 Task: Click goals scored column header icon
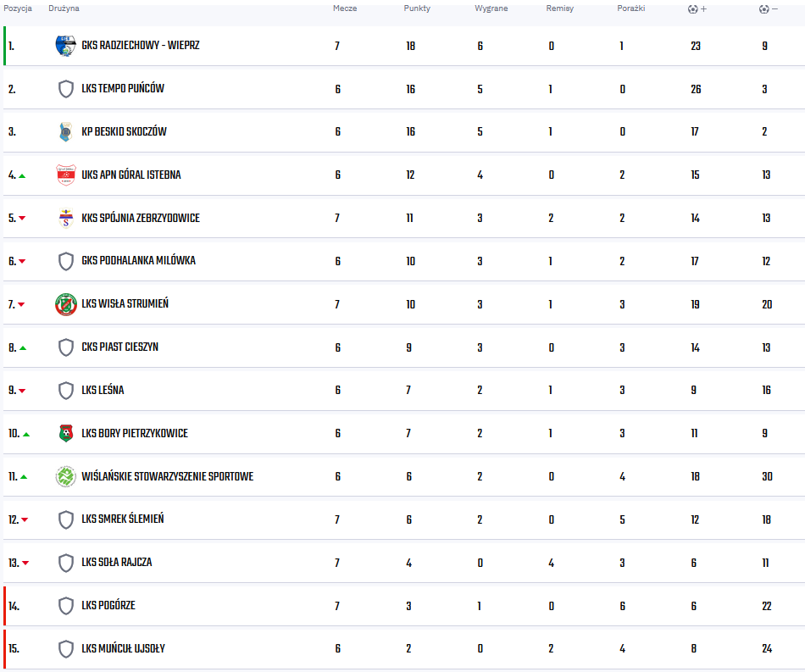[x=697, y=8]
